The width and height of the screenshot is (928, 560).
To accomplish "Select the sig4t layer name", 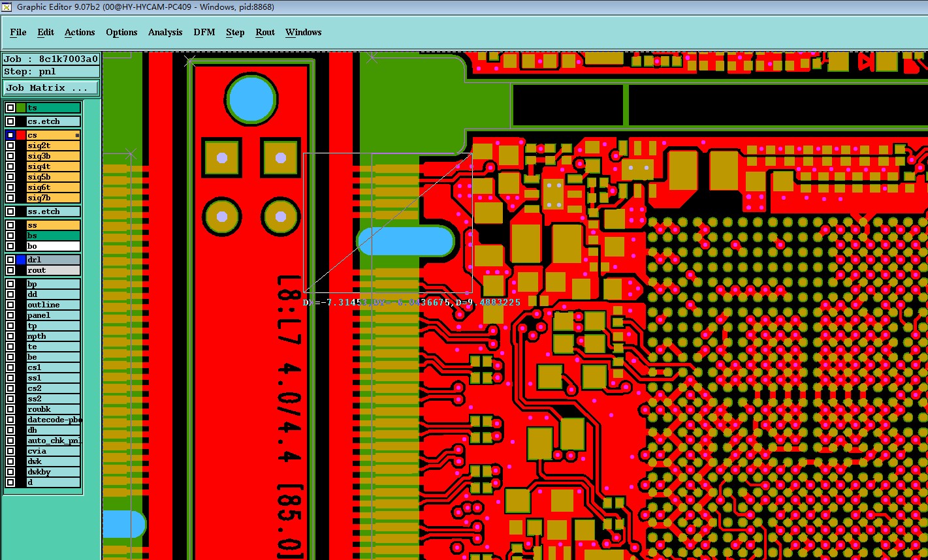I will pyautogui.click(x=53, y=166).
